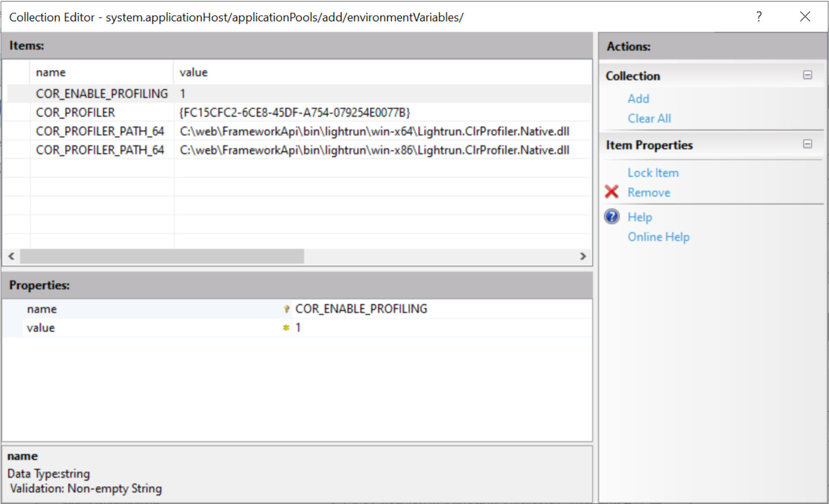Select the COR_ENABLE_PROFILING row
This screenshot has width=829, height=504.
(101, 94)
